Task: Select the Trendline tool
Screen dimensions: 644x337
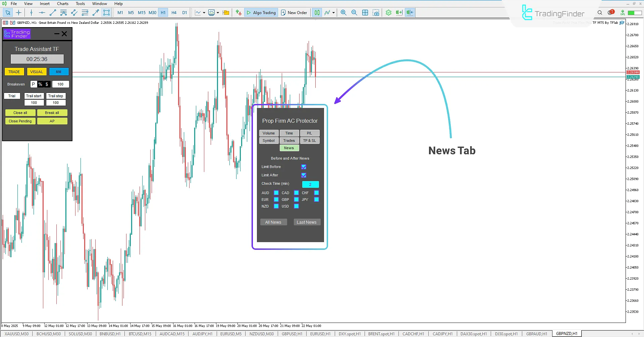Action: coord(52,12)
